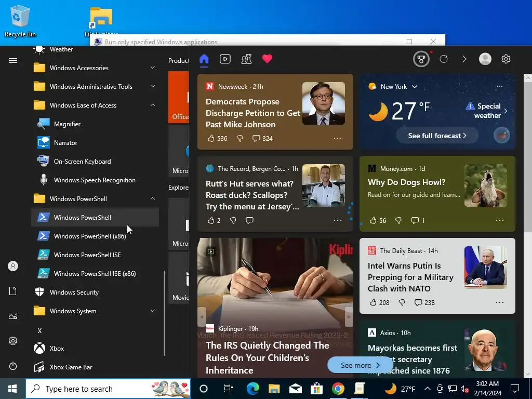Open news feed settings gear

506,59
